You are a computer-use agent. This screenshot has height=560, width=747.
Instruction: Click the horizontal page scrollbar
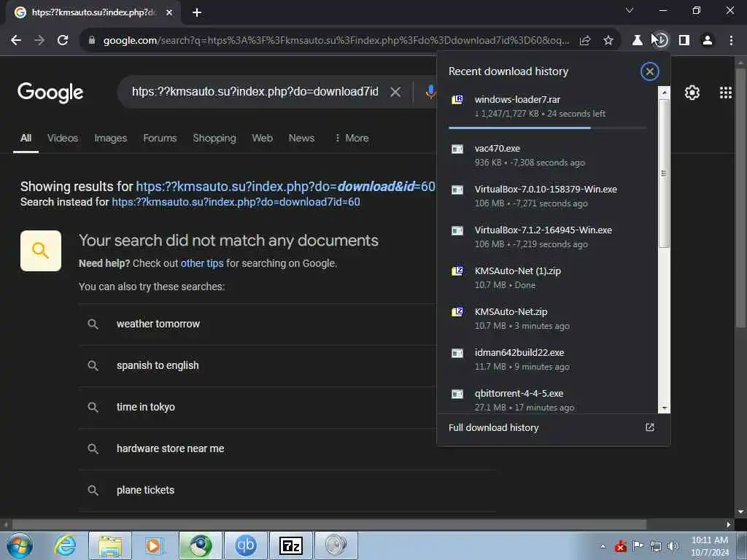click(x=329, y=524)
